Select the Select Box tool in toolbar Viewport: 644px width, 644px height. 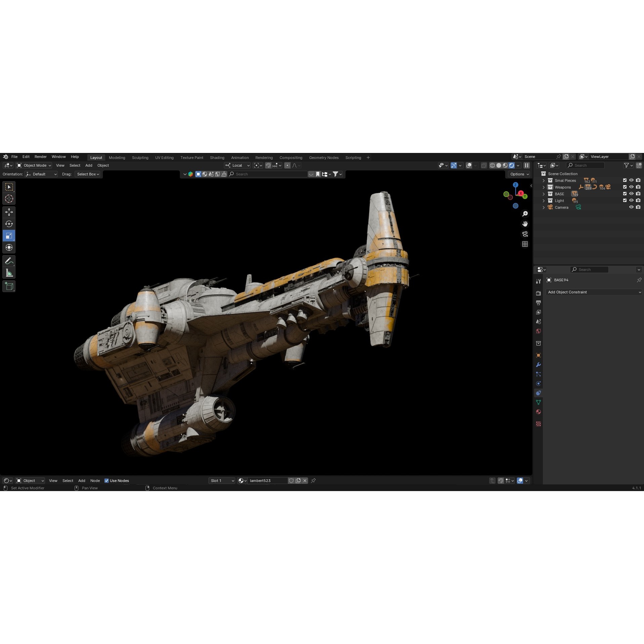9,187
